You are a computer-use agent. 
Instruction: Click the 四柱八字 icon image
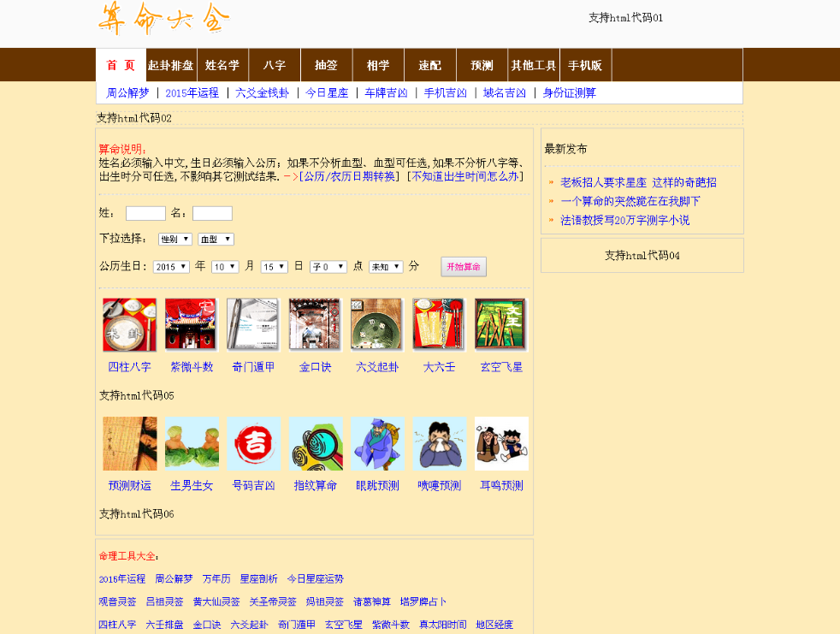(129, 325)
